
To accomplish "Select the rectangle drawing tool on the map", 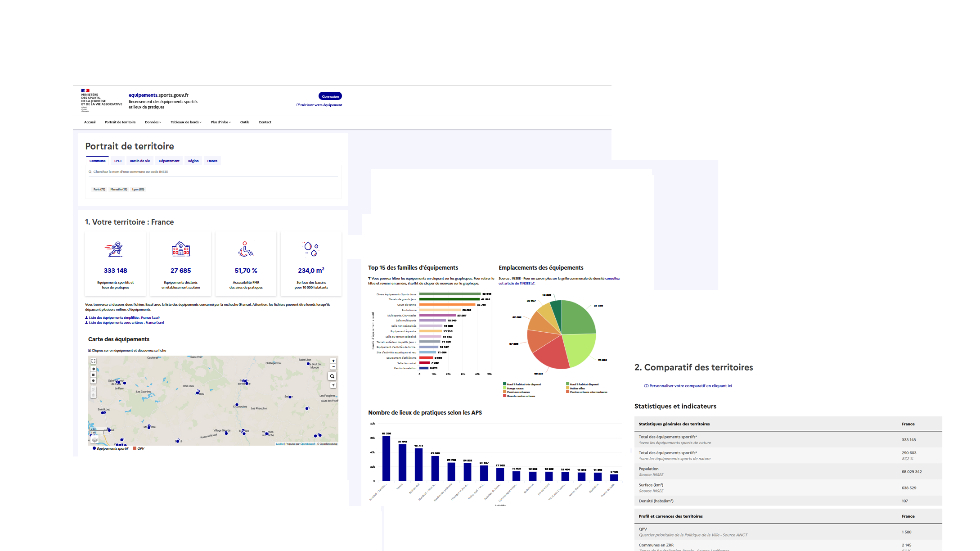I will (94, 375).
